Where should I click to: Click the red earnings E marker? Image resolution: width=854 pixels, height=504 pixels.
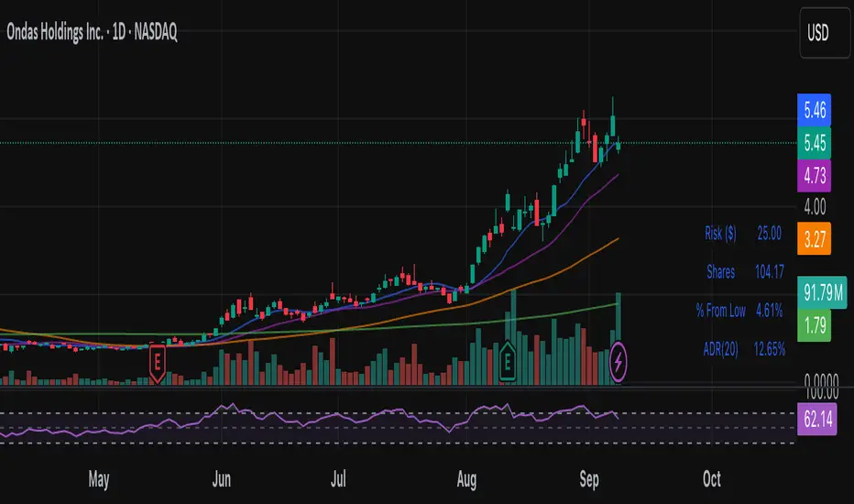click(x=158, y=364)
